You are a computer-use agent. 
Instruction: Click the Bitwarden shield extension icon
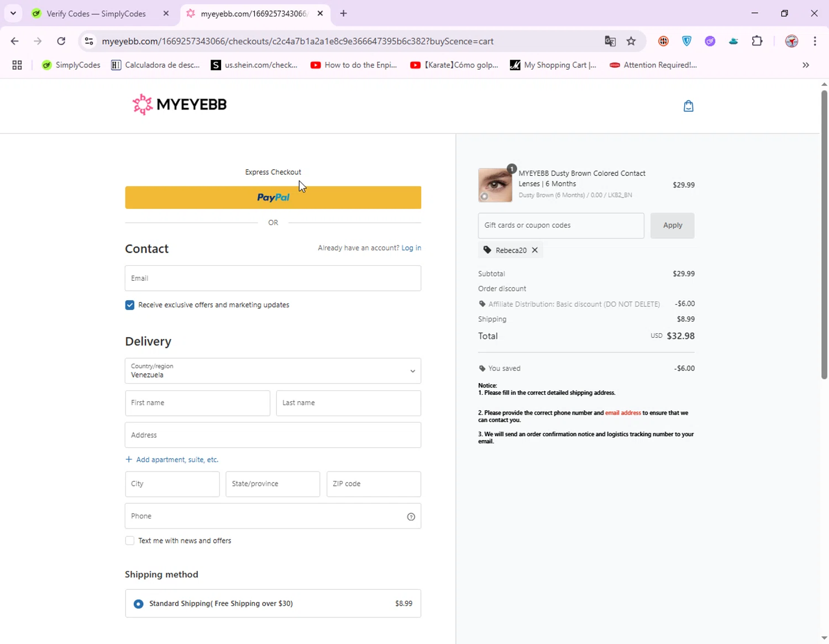click(x=687, y=41)
